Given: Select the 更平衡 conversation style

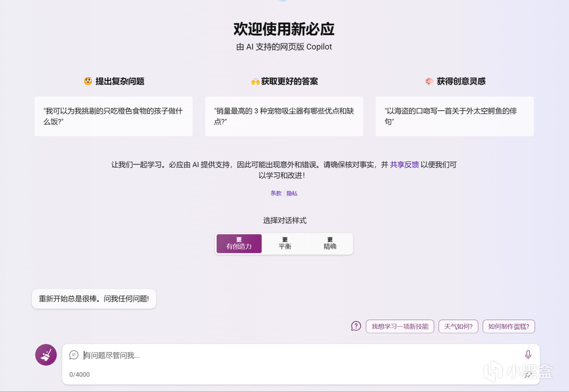Looking at the screenshot, I should tap(285, 243).
